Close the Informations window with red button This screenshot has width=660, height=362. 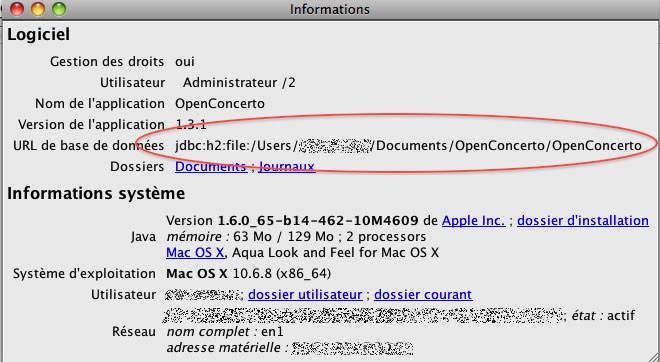17,9
